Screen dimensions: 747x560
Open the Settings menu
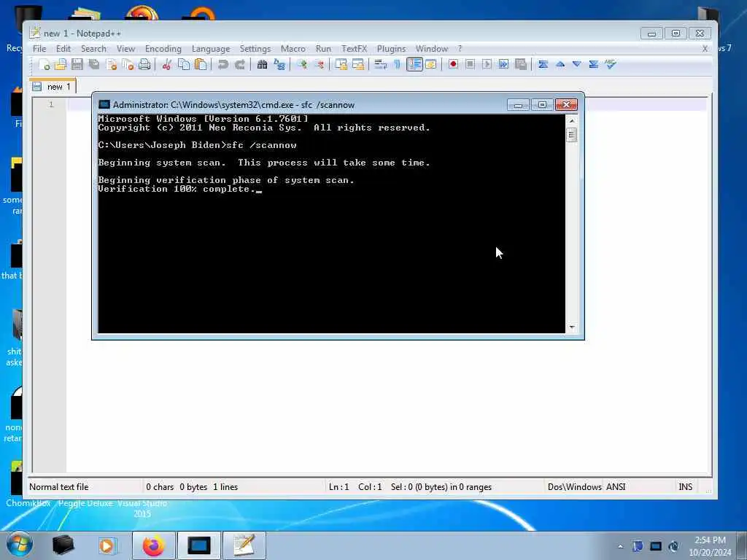coord(255,49)
